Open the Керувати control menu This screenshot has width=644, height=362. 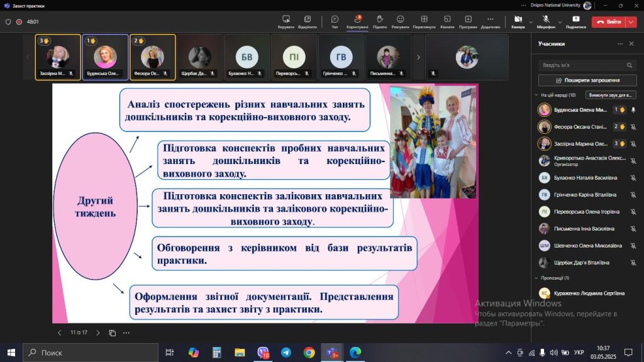286,22
